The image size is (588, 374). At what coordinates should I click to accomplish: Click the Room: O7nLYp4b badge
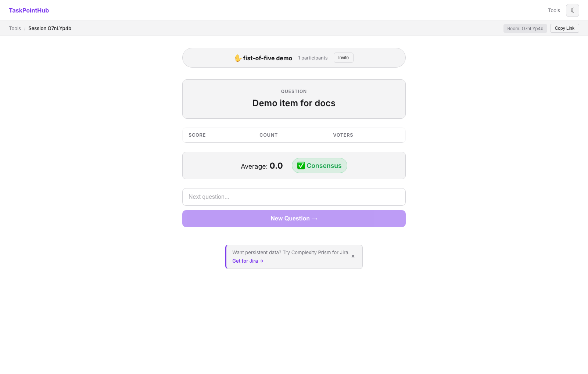click(x=525, y=28)
